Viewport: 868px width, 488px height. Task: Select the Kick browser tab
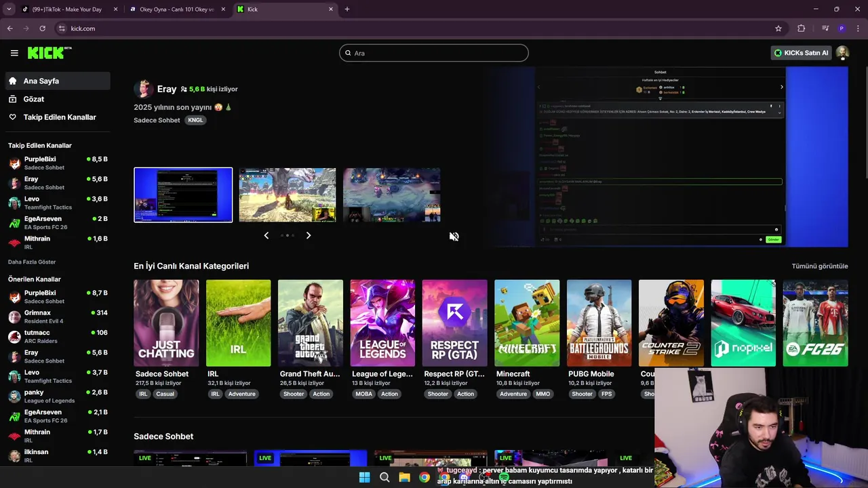(285, 9)
